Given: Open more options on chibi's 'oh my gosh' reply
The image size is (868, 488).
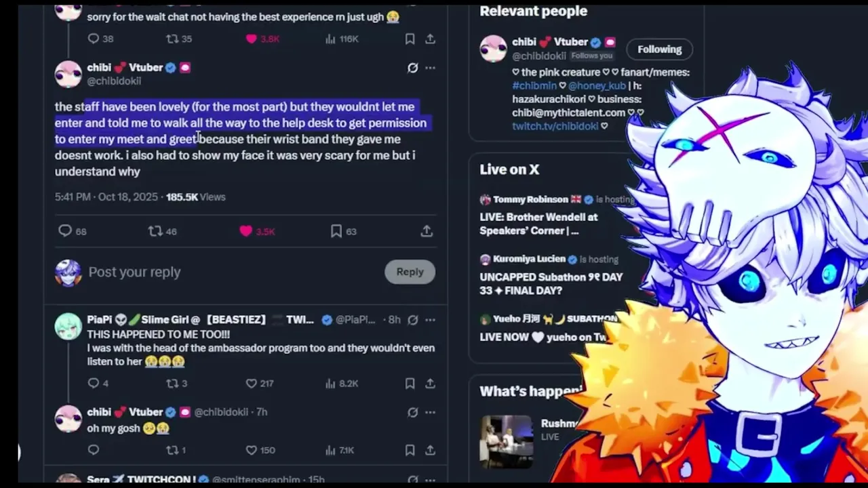Looking at the screenshot, I should (430, 412).
